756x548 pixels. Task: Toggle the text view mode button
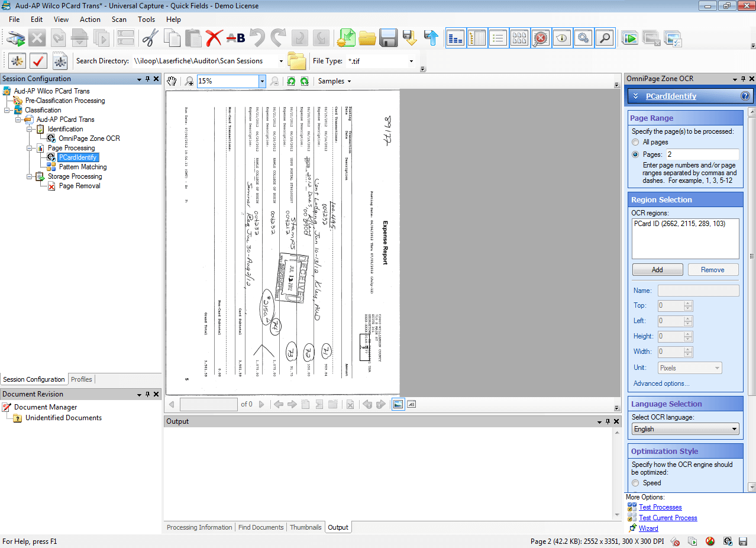412,404
